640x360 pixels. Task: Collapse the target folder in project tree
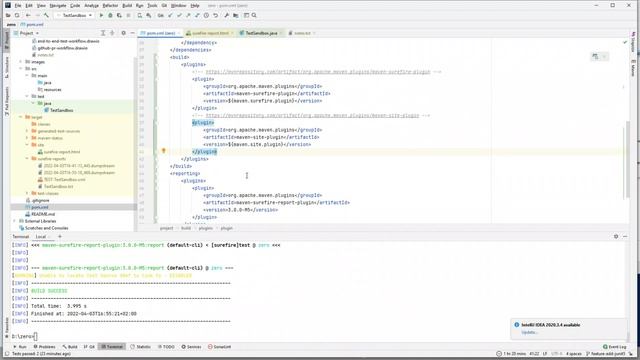pos(21,117)
